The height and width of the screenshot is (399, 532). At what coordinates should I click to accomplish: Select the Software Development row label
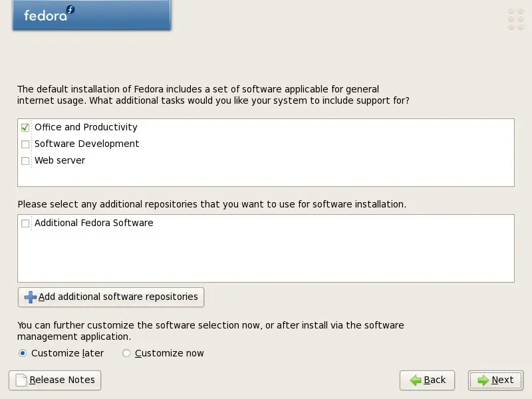(87, 144)
